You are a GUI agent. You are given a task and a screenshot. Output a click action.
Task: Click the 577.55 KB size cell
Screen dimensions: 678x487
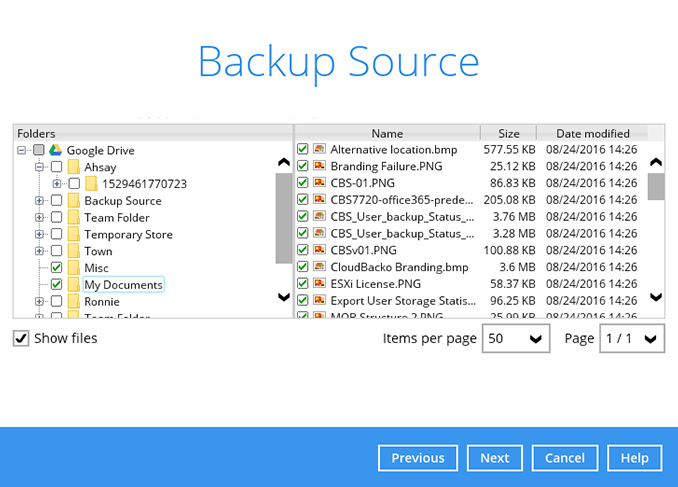click(509, 150)
